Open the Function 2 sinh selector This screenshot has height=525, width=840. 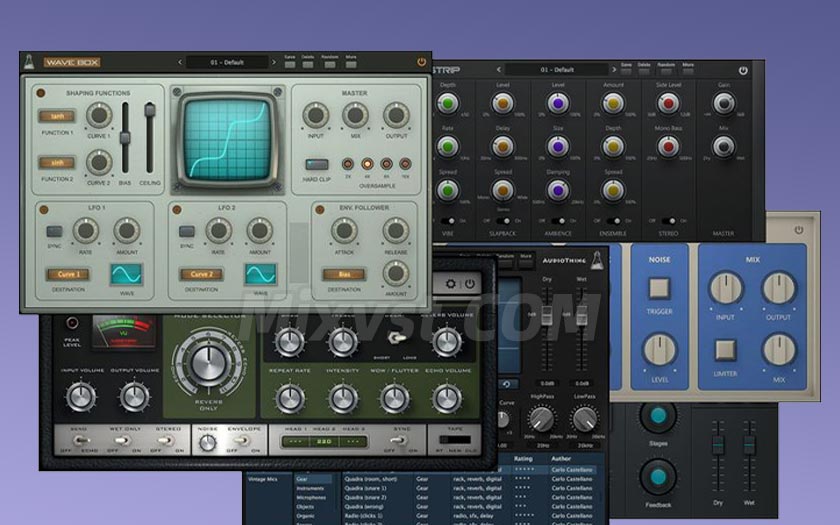coord(57,162)
